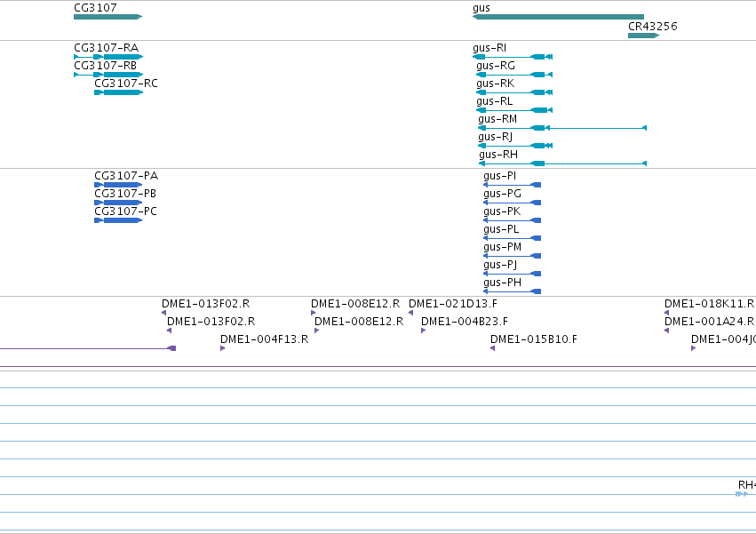Click the DME1-004F13.R label
Viewport: 756px width, 534px height.
(x=264, y=339)
